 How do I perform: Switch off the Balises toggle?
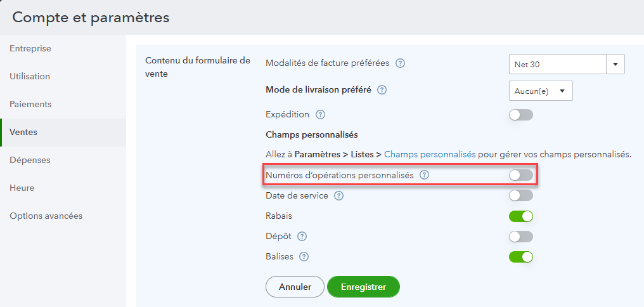click(520, 257)
